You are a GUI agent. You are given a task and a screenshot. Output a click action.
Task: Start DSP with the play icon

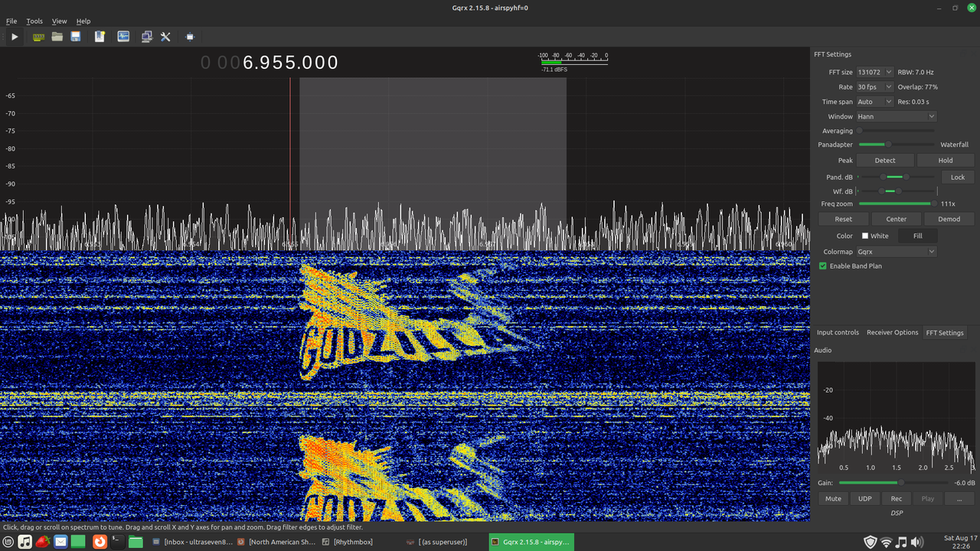point(15,37)
